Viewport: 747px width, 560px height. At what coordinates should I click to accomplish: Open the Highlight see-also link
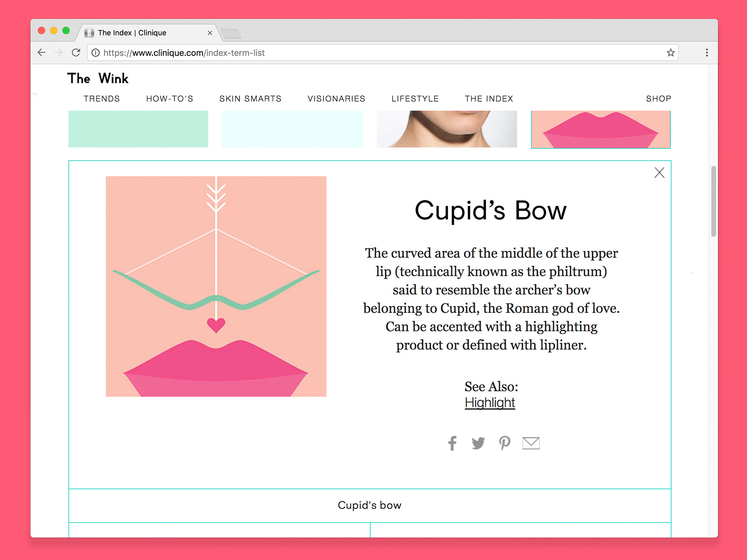pyautogui.click(x=489, y=402)
